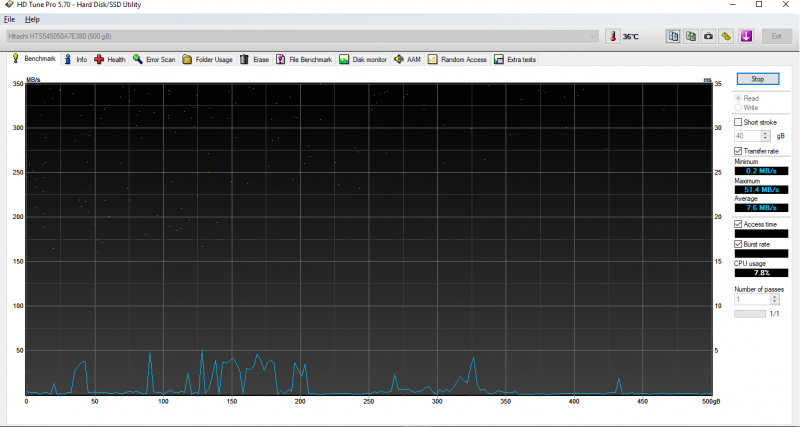Image resolution: width=800 pixels, height=427 pixels.
Task: Click the copy text to clipboard icon
Action: click(x=674, y=36)
